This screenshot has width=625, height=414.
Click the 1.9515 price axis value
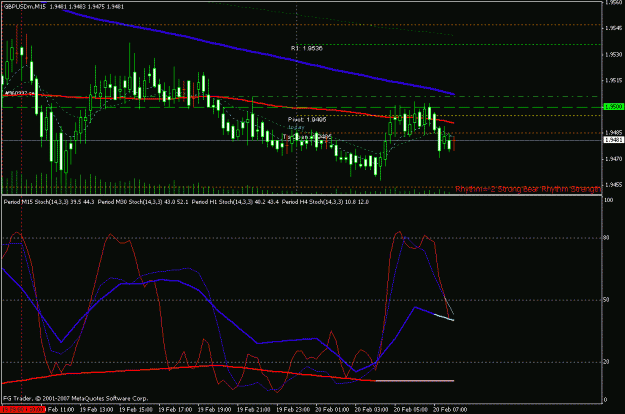pyautogui.click(x=613, y=80)
